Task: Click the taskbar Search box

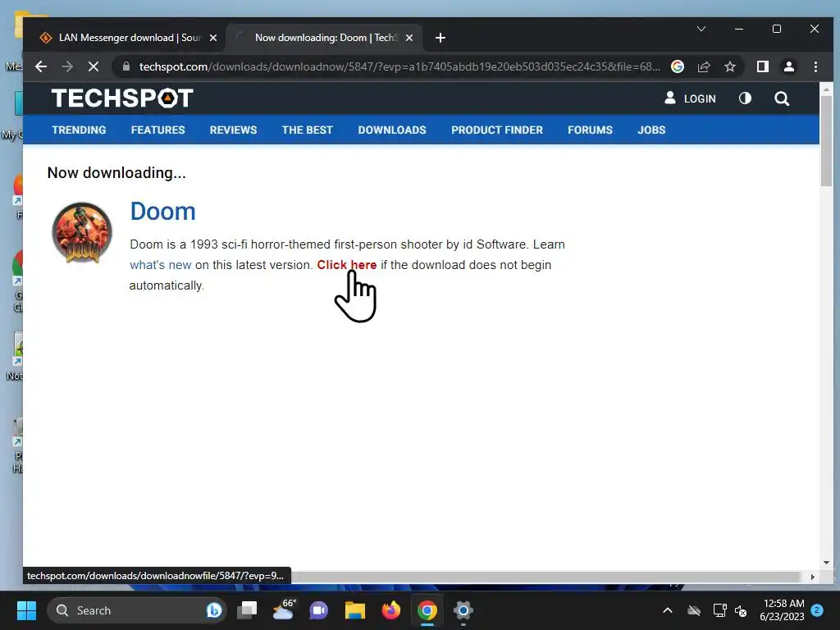Action: click(x=137, y=610)
